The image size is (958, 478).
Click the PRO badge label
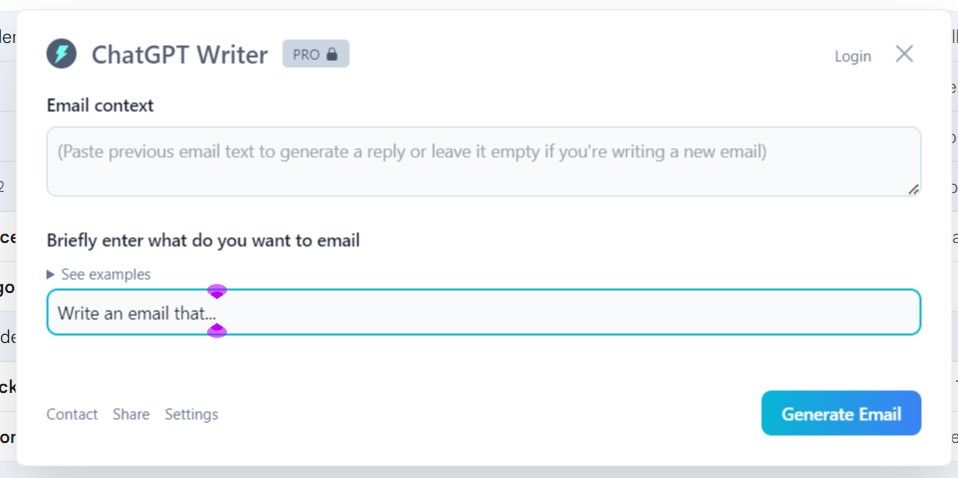coord(306,55)
